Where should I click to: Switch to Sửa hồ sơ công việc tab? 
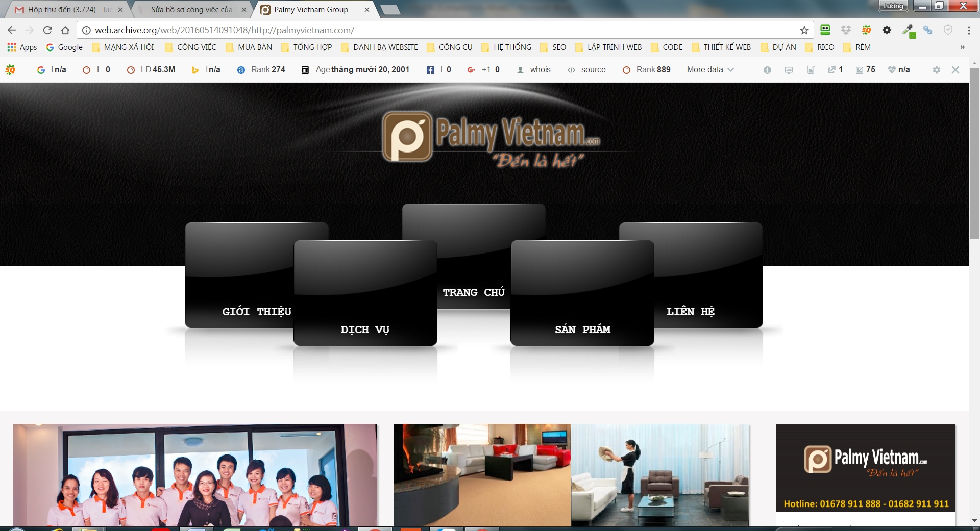(x=192, y=10)
